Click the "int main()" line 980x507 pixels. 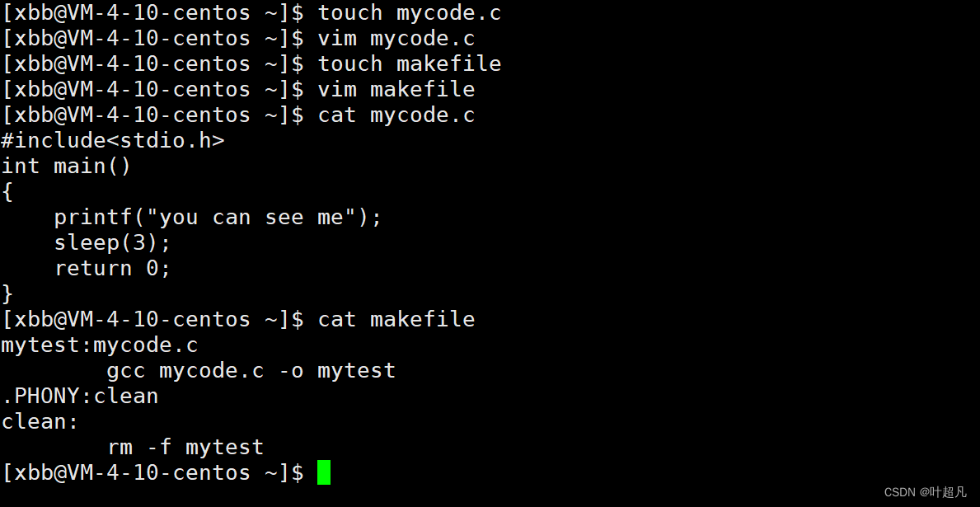(67, 167)
